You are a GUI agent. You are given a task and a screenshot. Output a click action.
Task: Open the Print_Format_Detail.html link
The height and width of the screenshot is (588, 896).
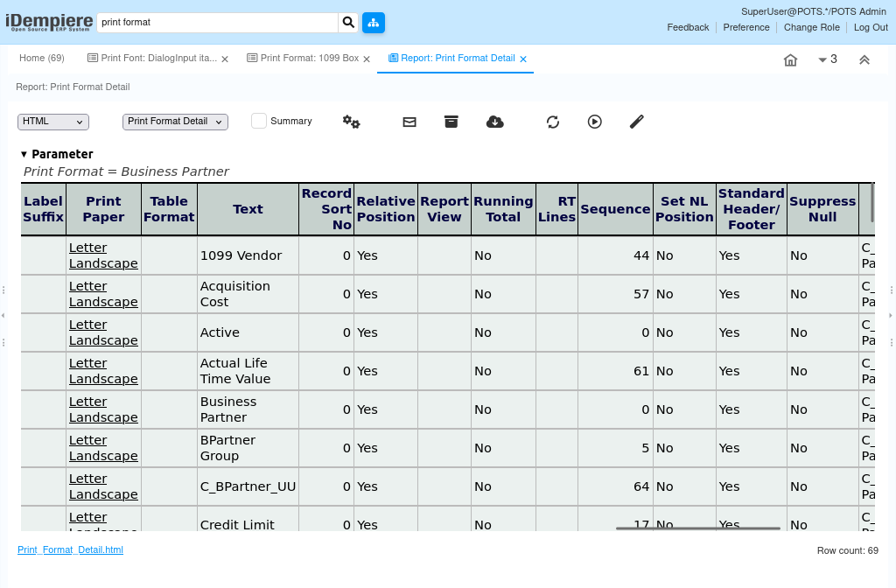click(70, 549)
